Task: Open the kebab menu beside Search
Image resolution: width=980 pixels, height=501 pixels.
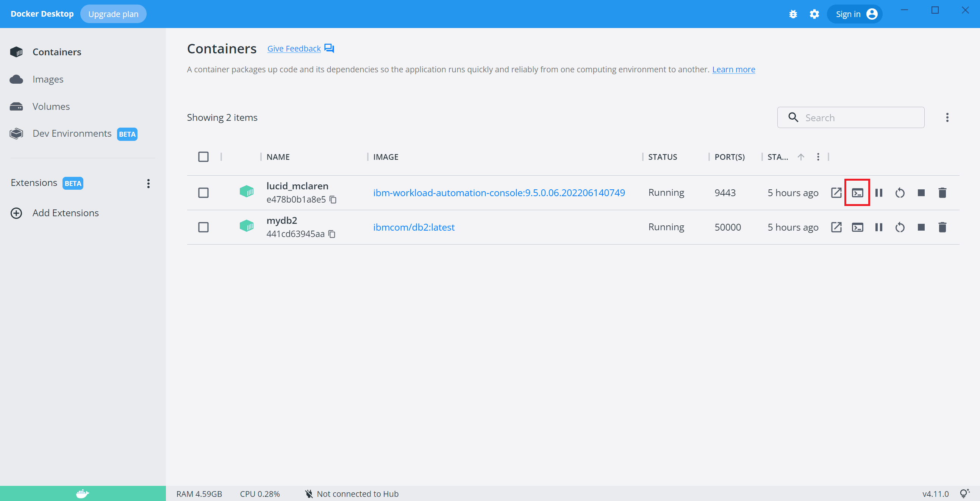Action: point(947,117)
